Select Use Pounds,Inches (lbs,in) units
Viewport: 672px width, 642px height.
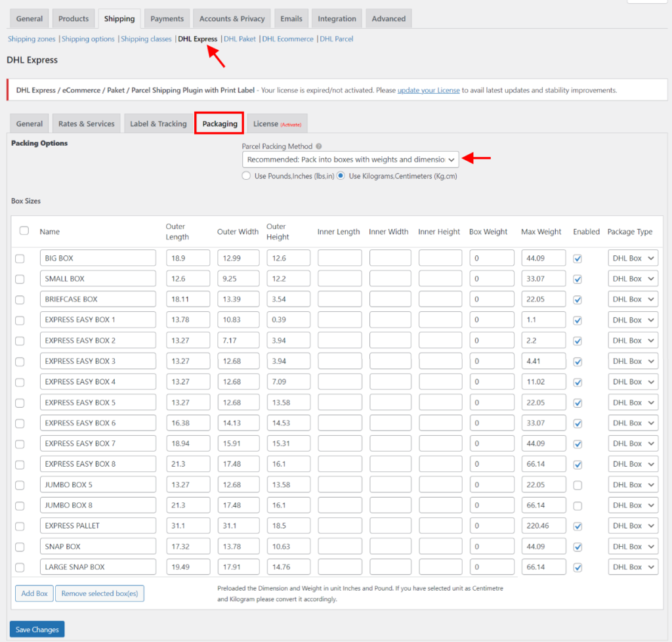(246, 176)
